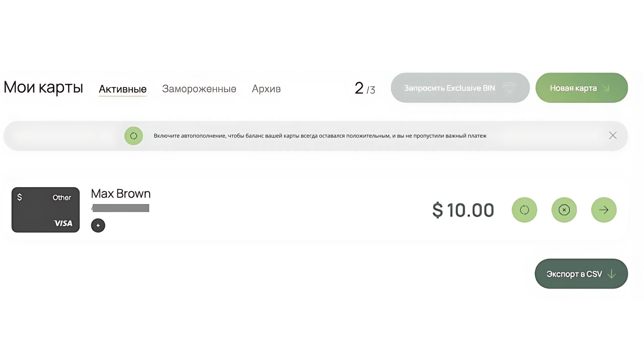Click the 2/3 cards counter
The width and height of the screenshot is (644, 362).
365,88
